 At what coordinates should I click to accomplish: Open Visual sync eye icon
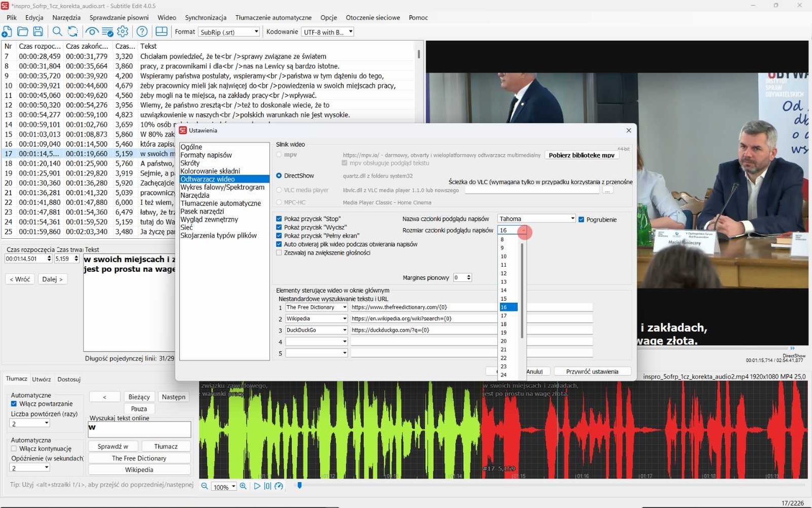(92, 31)
